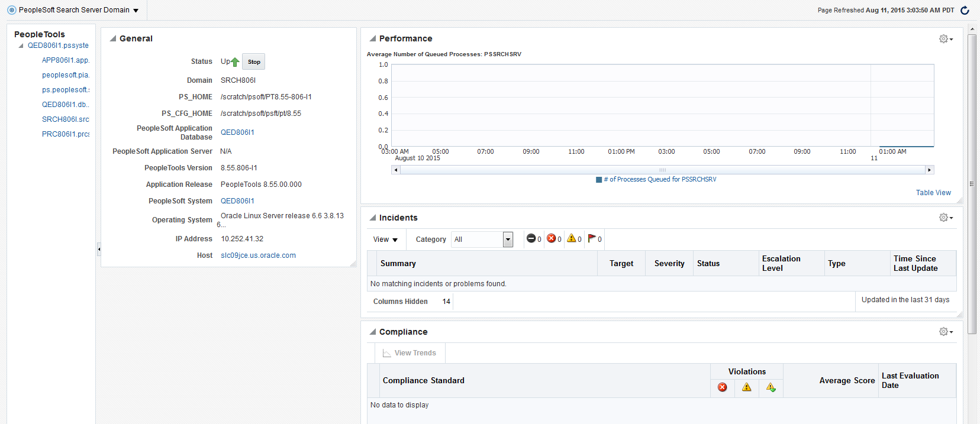The image size is (980, 424).
Task: Sort by Severity column header
Action: [669, 264]
